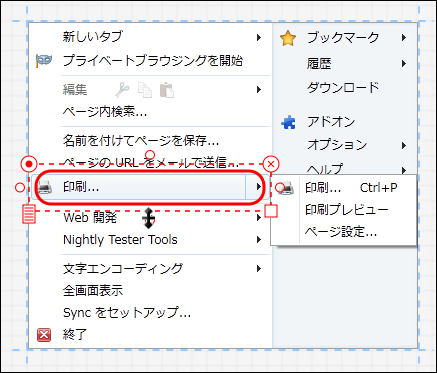437x373 pixels.
Task: Expand the 新しいタブ submenu arrow
Action: [259, 37]
